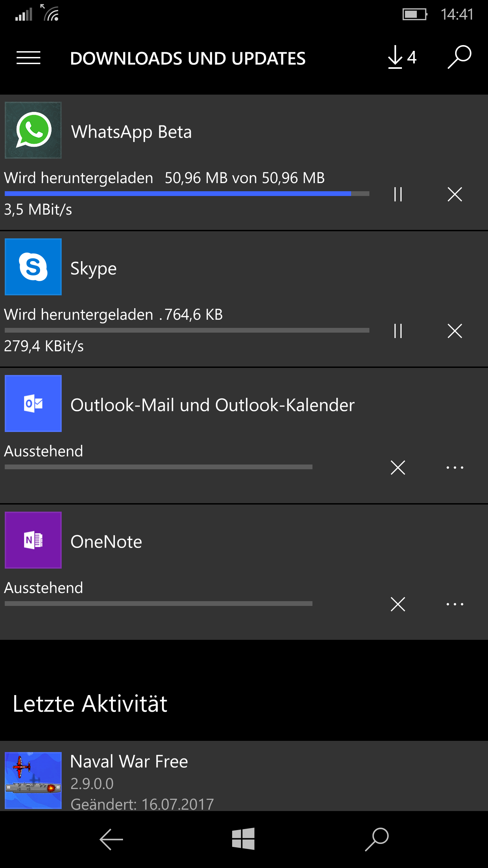Select the OneNote title text
This screenshot has height=868, width=488.
[106, 541]
